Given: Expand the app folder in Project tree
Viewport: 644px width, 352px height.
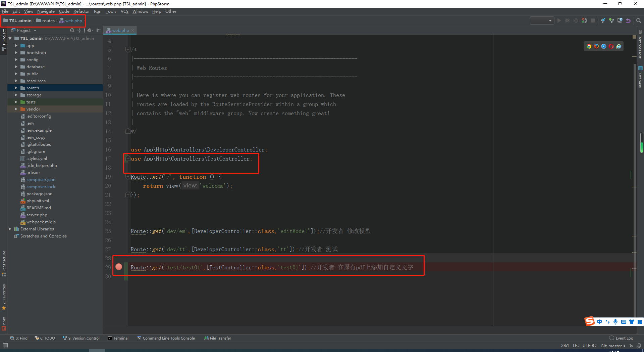Looking at the screenshot, I should [15, 45].
